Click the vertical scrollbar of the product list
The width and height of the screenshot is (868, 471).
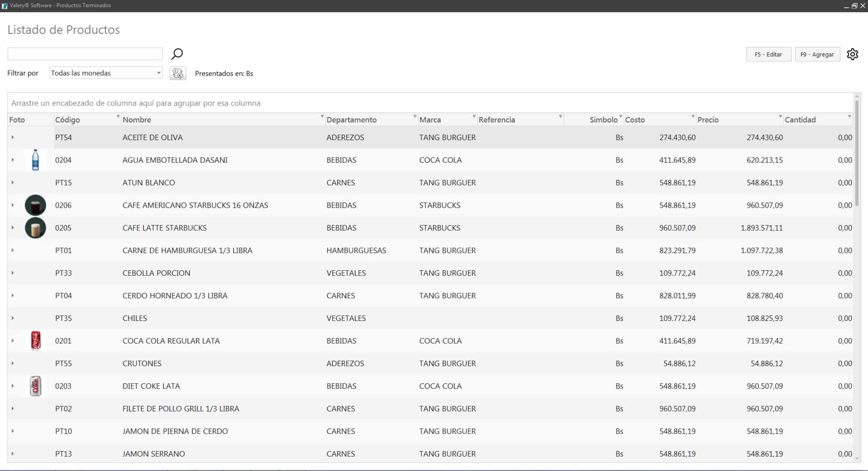coord(857,154)
